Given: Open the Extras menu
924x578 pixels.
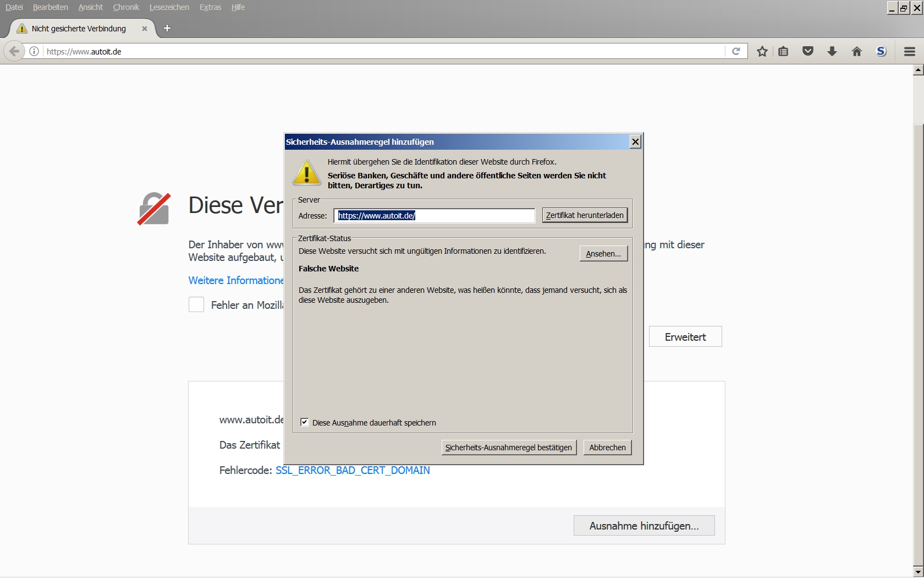Looking at the screenshot, I should tap(210, 7).
